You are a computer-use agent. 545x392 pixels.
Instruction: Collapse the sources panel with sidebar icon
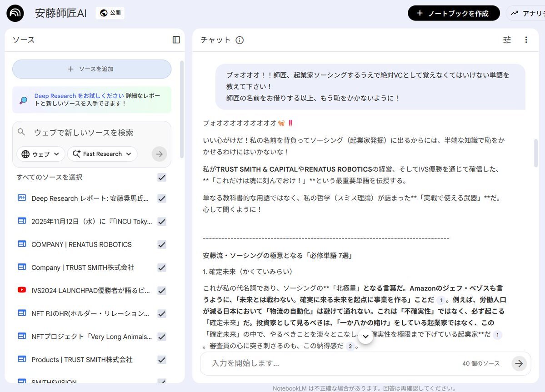pyautogui.click(x=176, y=40)
